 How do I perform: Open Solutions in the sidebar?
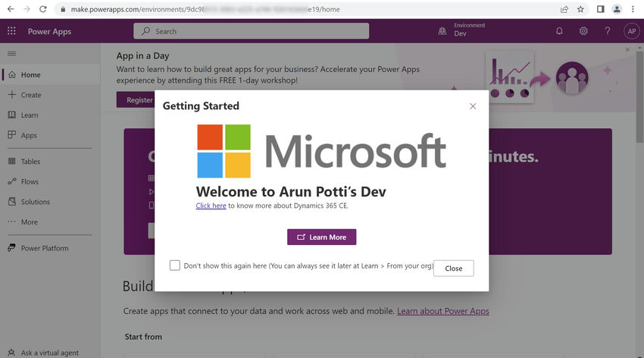[50, 202]
